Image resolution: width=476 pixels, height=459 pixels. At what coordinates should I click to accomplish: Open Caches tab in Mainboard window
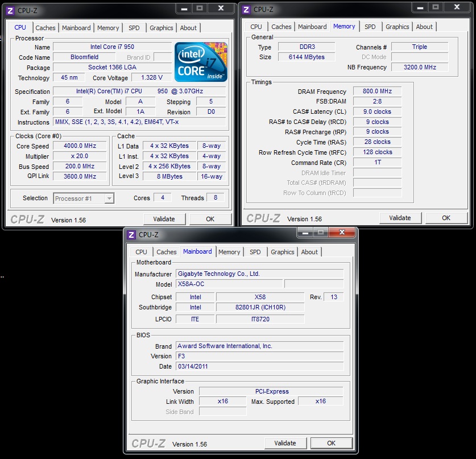click(x=167, y=252)
